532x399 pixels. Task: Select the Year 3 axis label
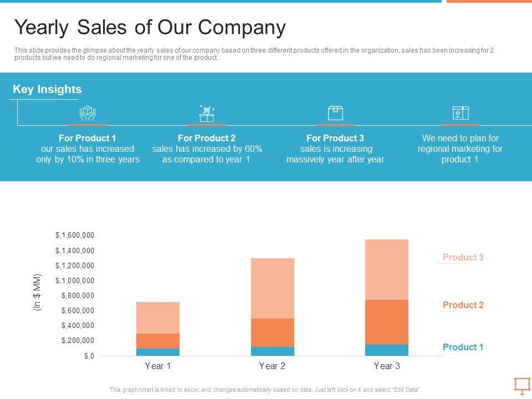387,366
